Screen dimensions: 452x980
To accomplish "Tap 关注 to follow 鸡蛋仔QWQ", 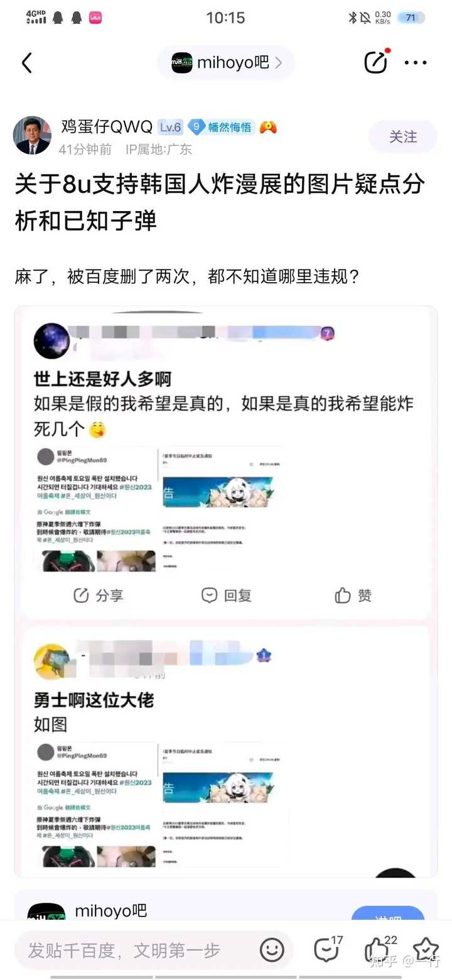I will 403,136.
